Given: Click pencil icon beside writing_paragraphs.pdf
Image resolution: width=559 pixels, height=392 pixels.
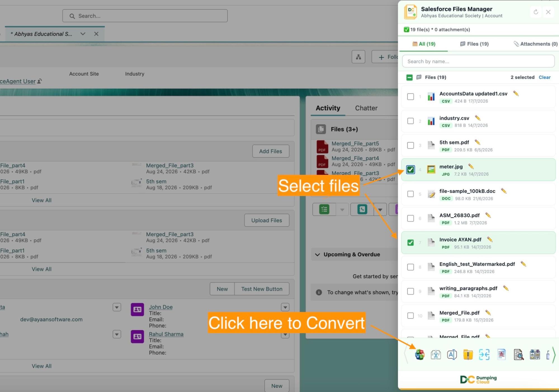Looking at the screenshot, I should click(506, 288).
